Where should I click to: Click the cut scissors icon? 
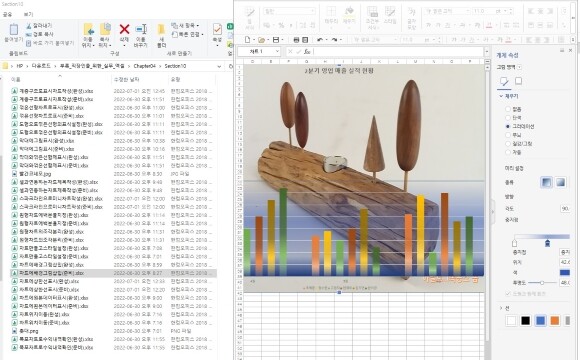[29, 26]
